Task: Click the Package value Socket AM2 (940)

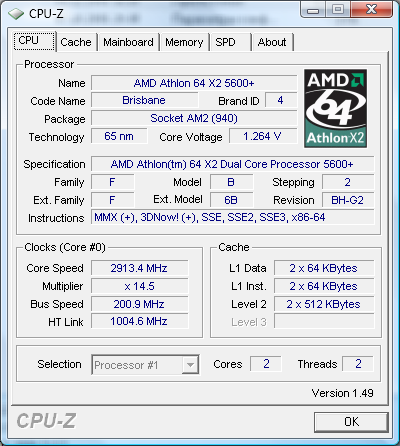Action: coord(194,118)
